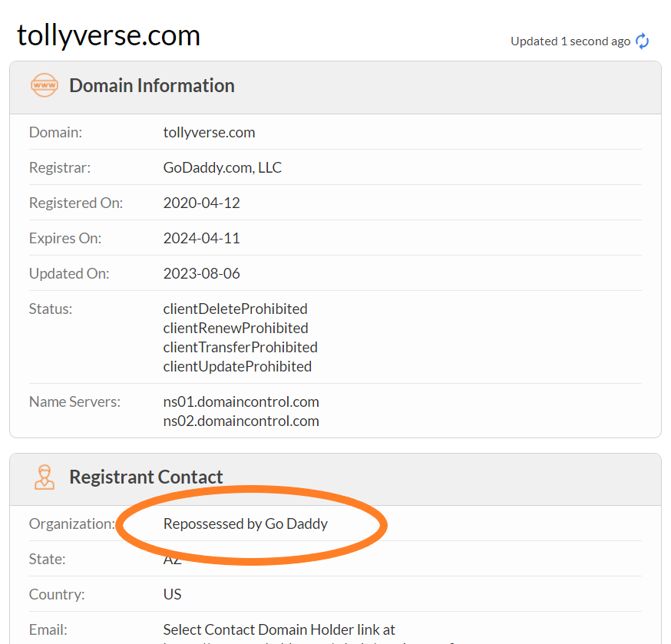Image resolution: width=671 pixels, height=644 pixels.
Task: Click the Registered On: field label
Action: pos(76,203)
